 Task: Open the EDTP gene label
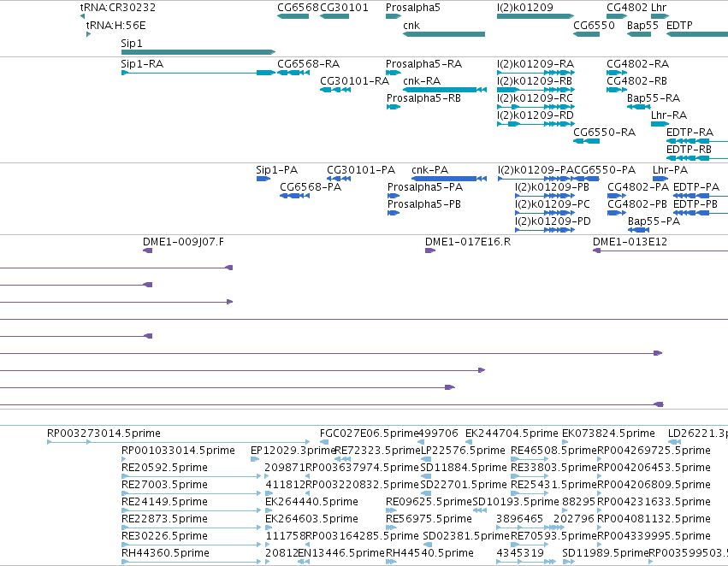click(679, 26)
